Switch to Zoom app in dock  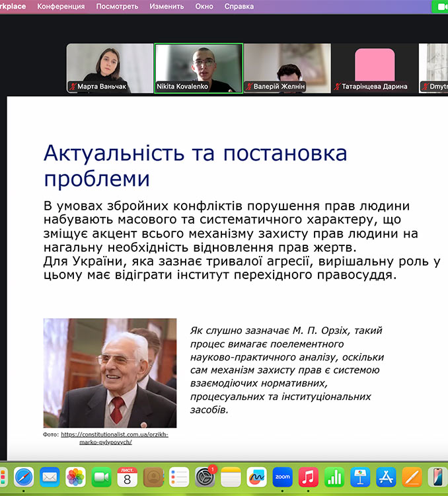[282, 476]
